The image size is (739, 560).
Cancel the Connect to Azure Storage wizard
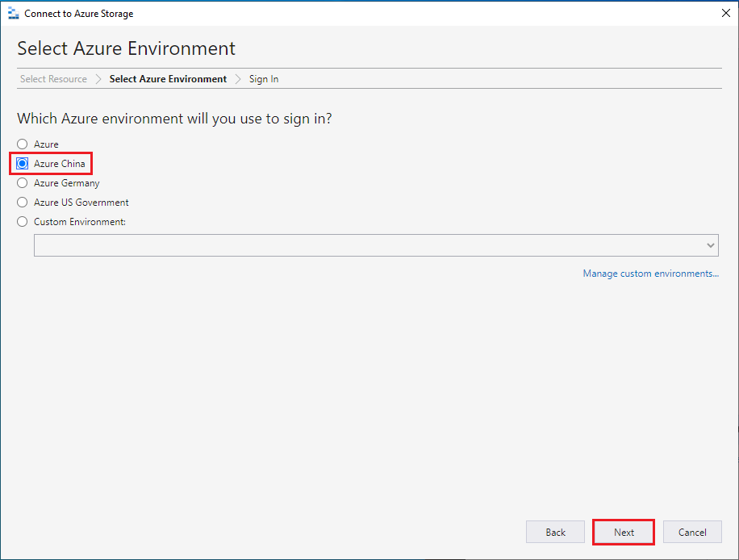692,532
